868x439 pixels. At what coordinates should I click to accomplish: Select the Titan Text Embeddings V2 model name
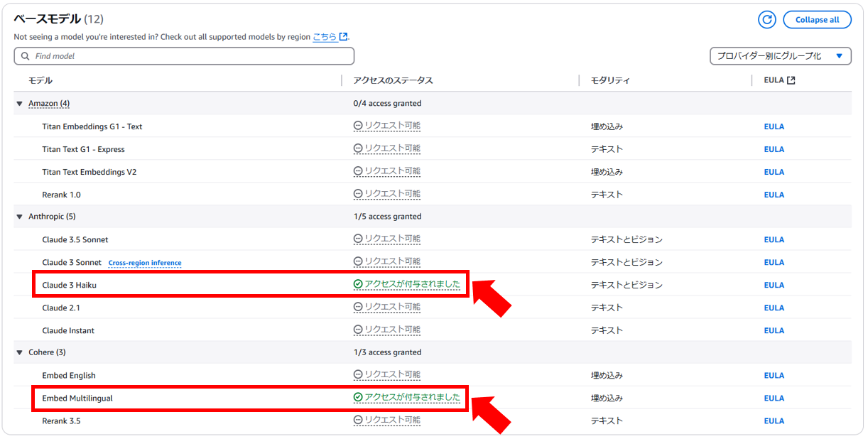coord(89,172)
